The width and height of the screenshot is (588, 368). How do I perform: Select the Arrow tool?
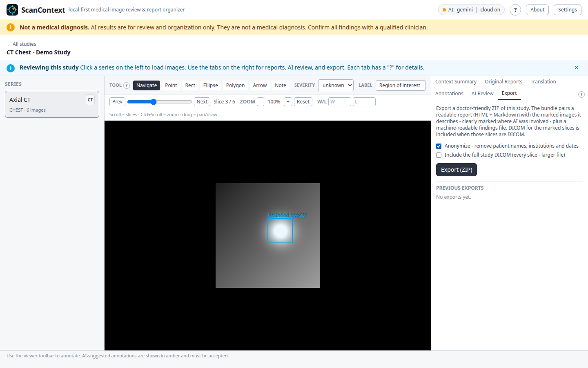pos(260,85)
